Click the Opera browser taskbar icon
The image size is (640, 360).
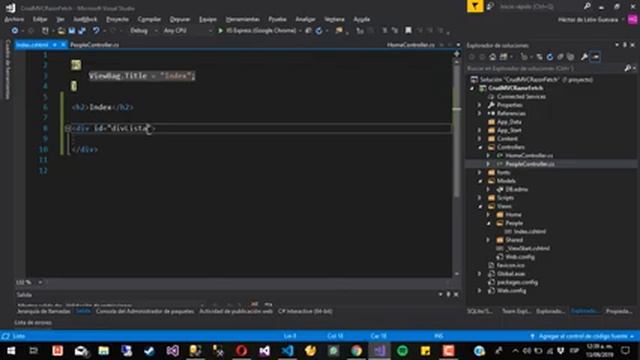pyautogui.click(x=241, y=351)
